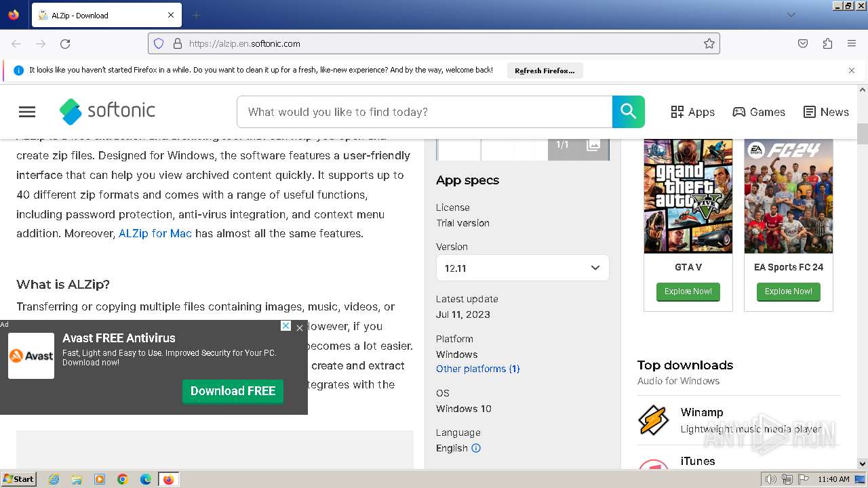Click the Avast FREE Antivirus ad title
868x488 pixels.
pos(119,338)
